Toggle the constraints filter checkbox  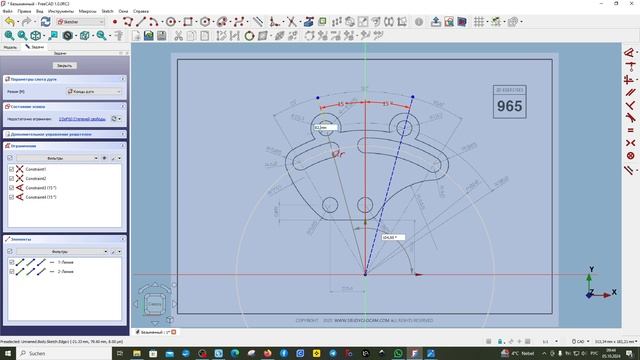(x=10, y=158)
